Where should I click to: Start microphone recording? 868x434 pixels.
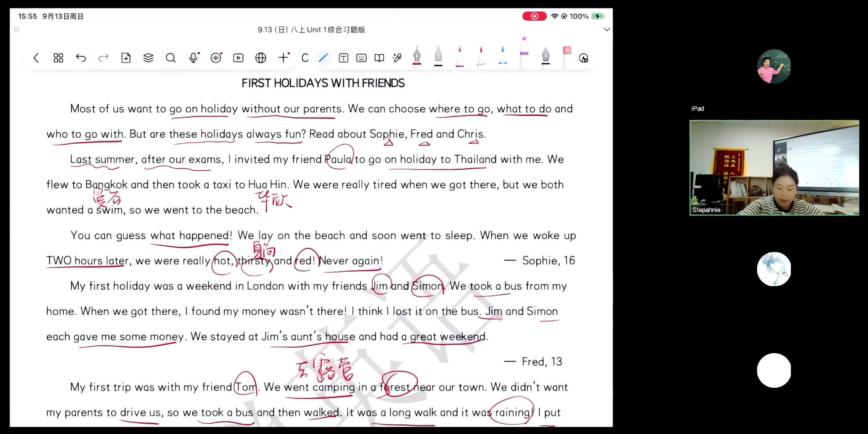coord(194,58)
